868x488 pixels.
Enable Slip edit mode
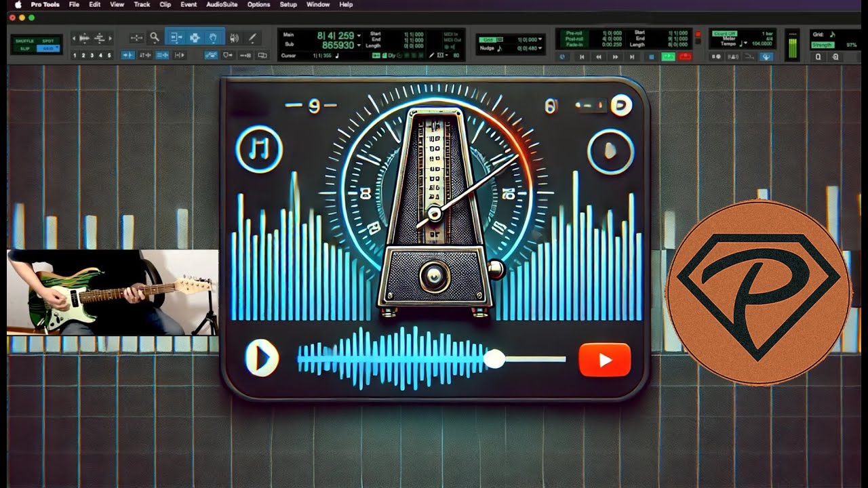click(24, 48)
